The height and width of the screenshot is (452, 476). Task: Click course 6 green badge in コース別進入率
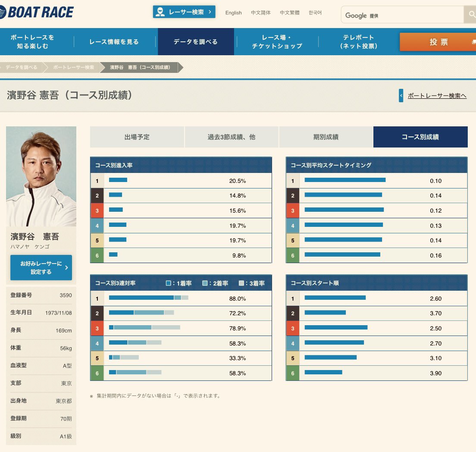point(97,255)
